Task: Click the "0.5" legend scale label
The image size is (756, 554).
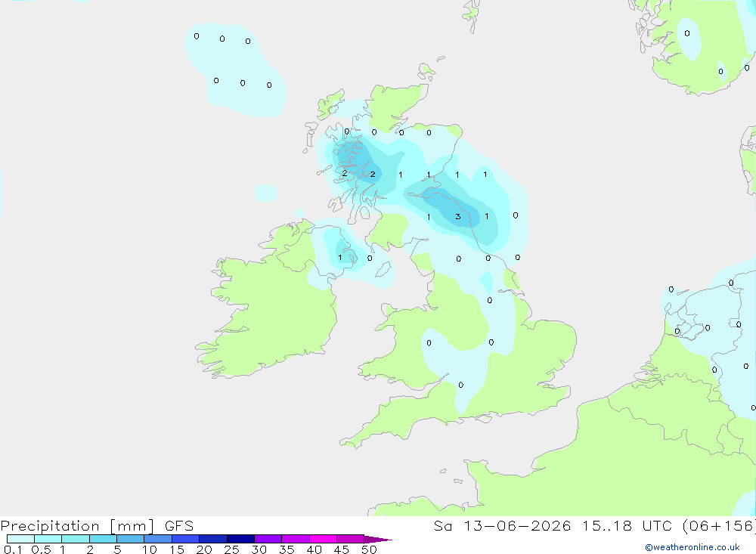Action: tap(41, 549)
